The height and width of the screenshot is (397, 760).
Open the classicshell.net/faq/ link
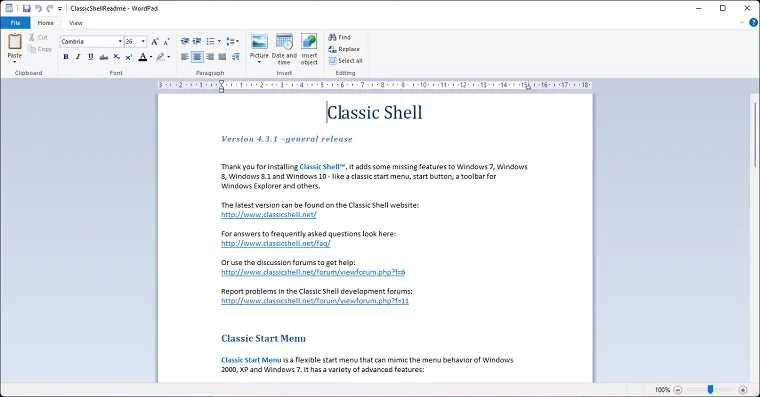275,243
